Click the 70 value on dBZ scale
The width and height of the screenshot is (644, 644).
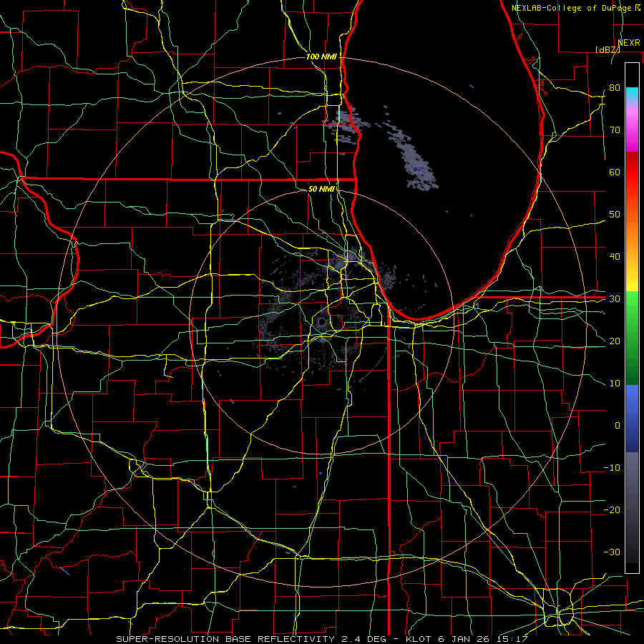pyautogui.click(x=615, y=130)
